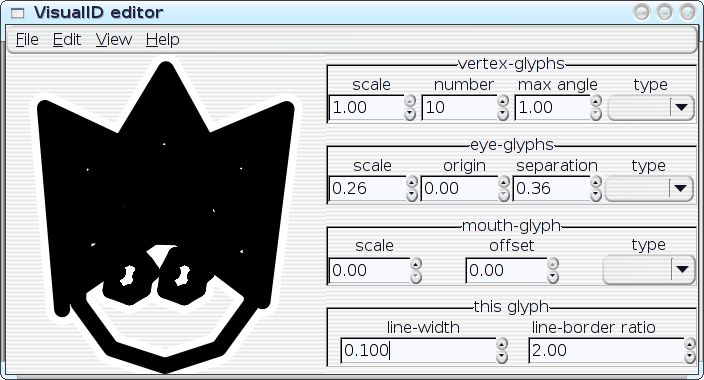Increase line-width with up arrow
Screen dimensions: 704x380
pyautogui.click(x=502, y=344)
